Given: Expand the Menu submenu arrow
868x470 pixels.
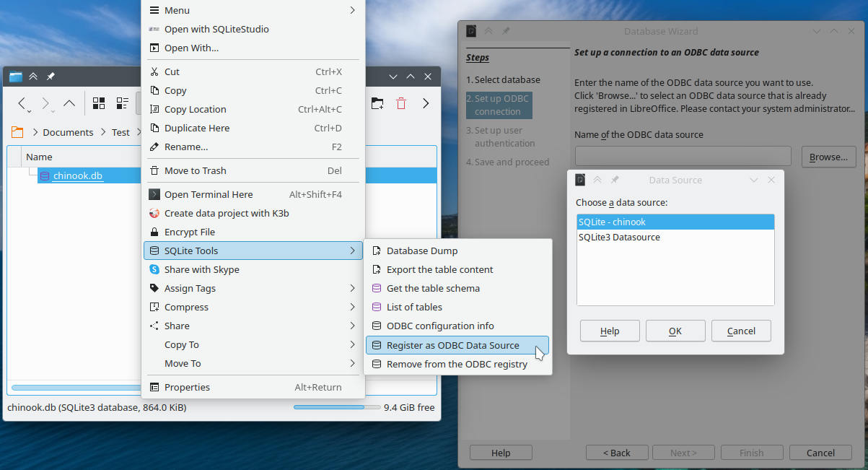Looking at the screenshot, I should point(352,10).
